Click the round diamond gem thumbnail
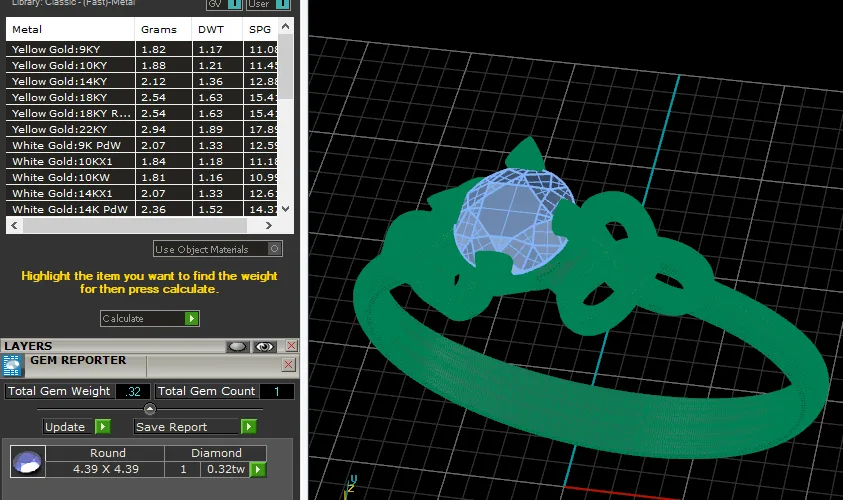 [x=27, y=461]
